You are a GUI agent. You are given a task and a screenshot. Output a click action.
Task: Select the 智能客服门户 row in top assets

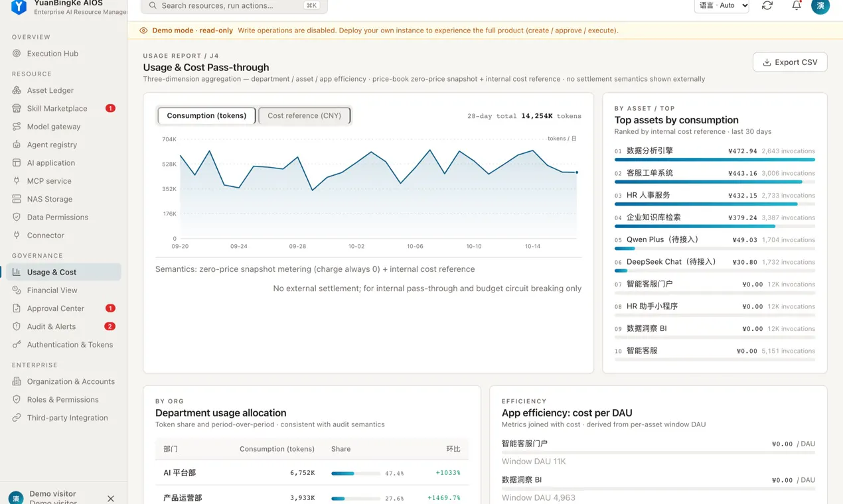715,286
